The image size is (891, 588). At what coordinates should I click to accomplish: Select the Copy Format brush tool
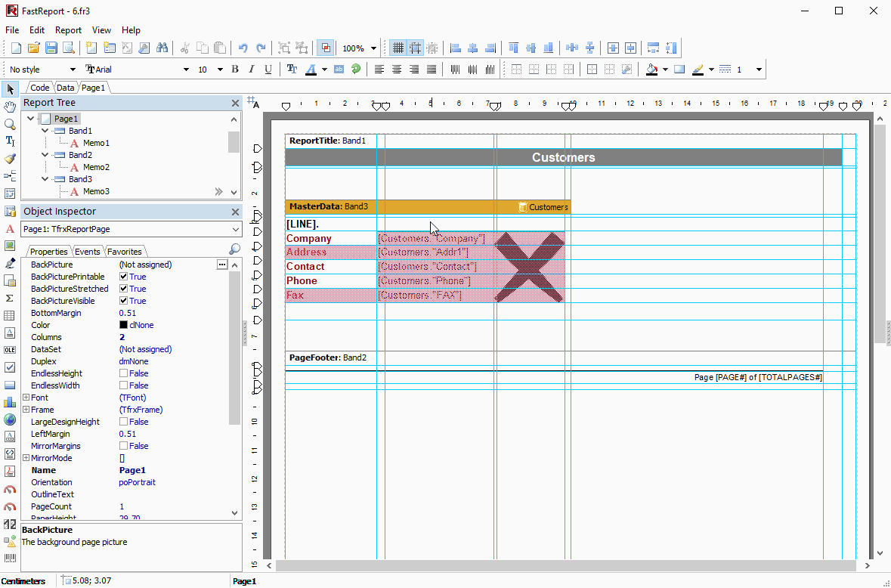[10, 159]
